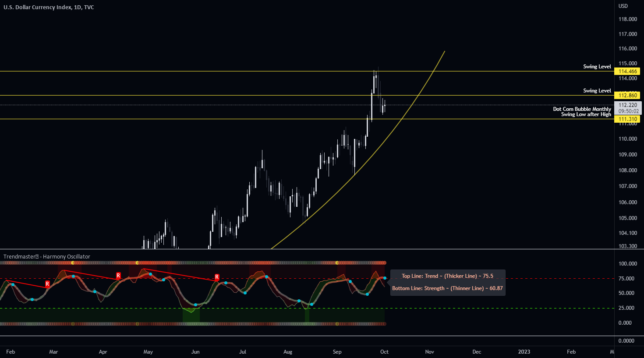Click the 116.000 price axis label
The width and height of the screenshot is (644, 358).
pos(628,49)
